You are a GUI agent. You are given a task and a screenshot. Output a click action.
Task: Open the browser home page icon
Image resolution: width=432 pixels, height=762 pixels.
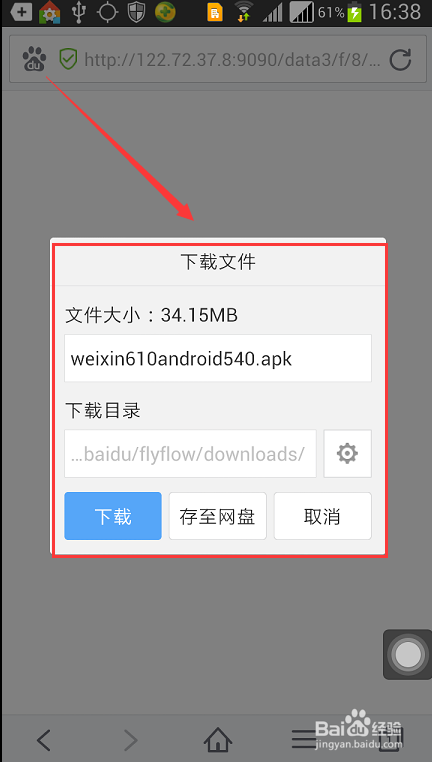[218, 739]
